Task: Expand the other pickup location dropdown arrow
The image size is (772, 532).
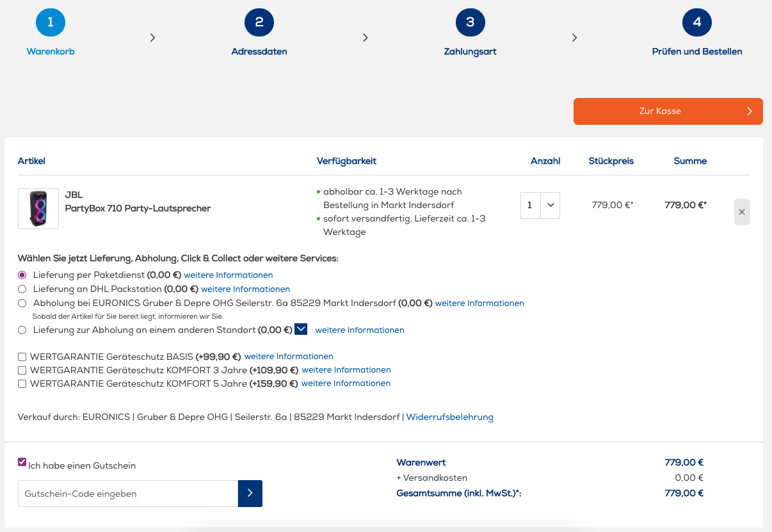Action: coord(302,329)
